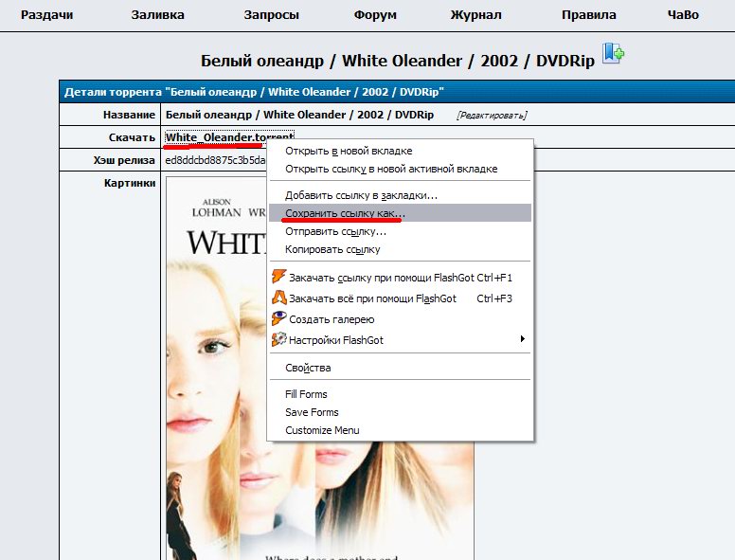Image resolution: width=735 pixels, height=560 pixels.
Task: Click the Скачать row label
Action: [x=132, y=137]
